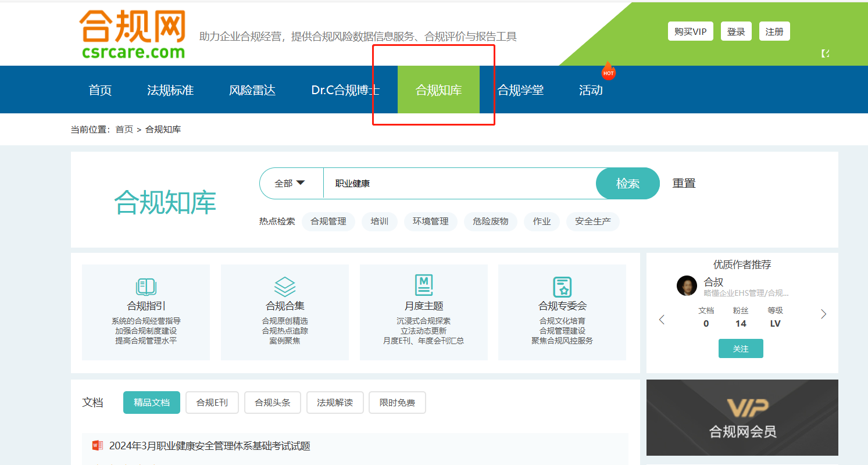This screenshot has width=868, height=465.
Task: Select hot search tag 危险废物
Action: tap(491, 221)
